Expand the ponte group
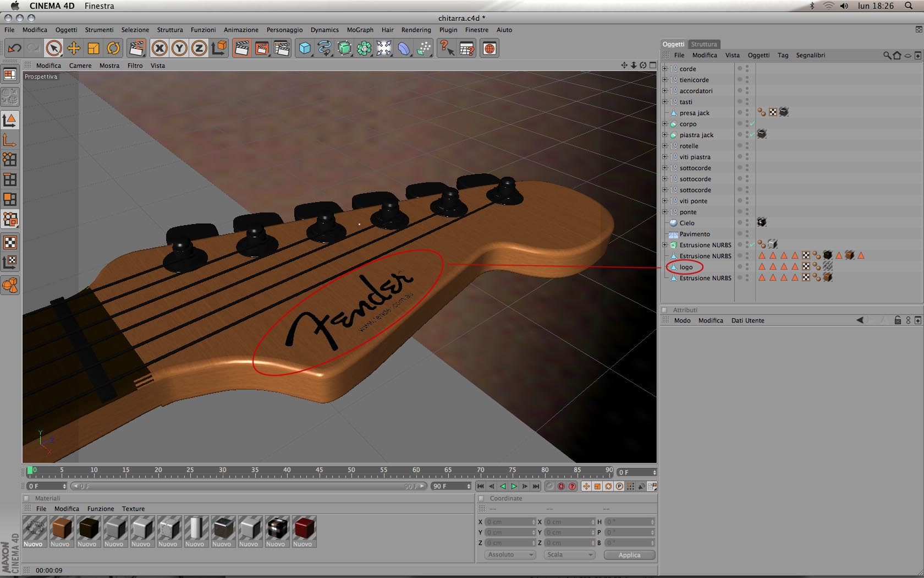Screen dimensions: 924x578 click(664, 212)
